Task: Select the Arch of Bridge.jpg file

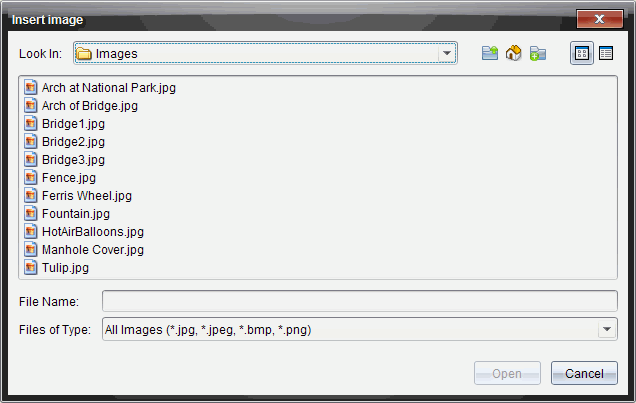Action: [89, 106]
